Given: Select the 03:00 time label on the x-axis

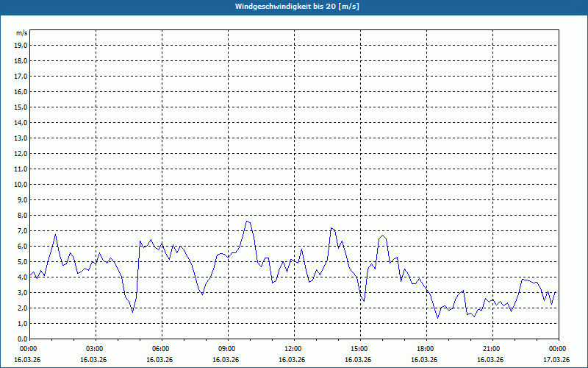Looking at the screenshot, I should click(x=95, y=349).
